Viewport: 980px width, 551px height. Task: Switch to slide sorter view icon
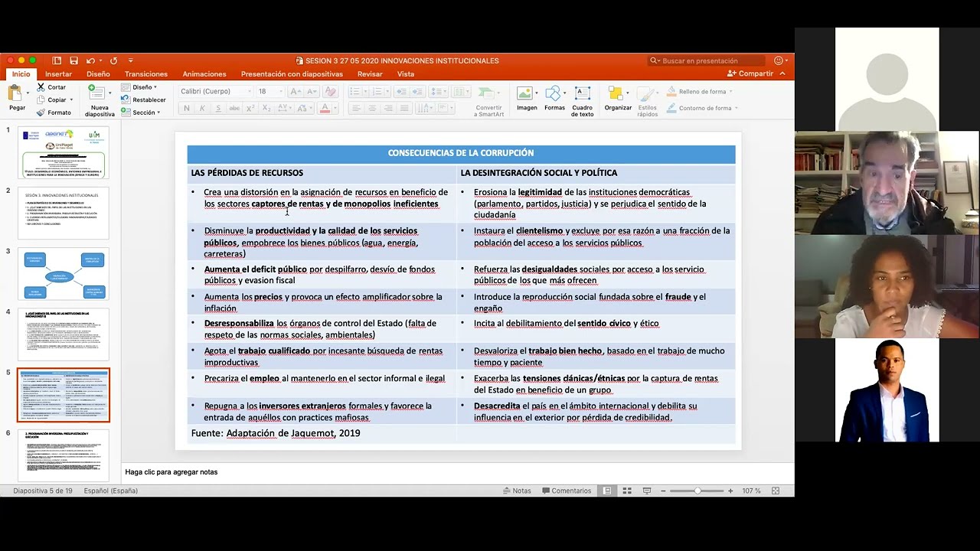pyautogui.click(x=627, y=491)
